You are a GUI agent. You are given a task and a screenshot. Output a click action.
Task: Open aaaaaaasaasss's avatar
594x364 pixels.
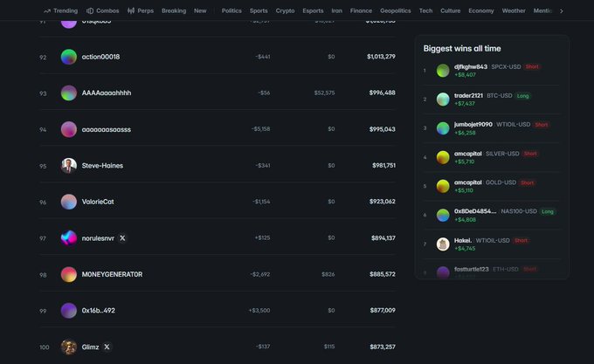pyautogui.click(x=69, y=129)
